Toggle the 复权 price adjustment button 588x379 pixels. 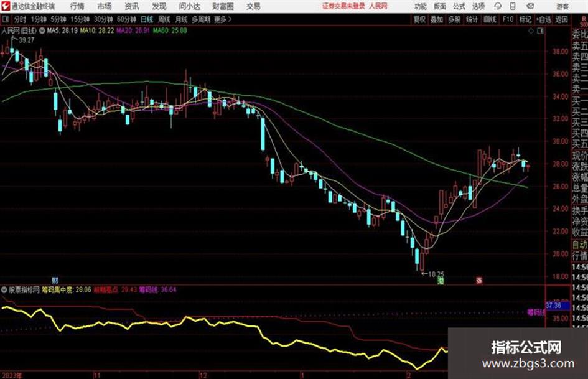[419, 19]
